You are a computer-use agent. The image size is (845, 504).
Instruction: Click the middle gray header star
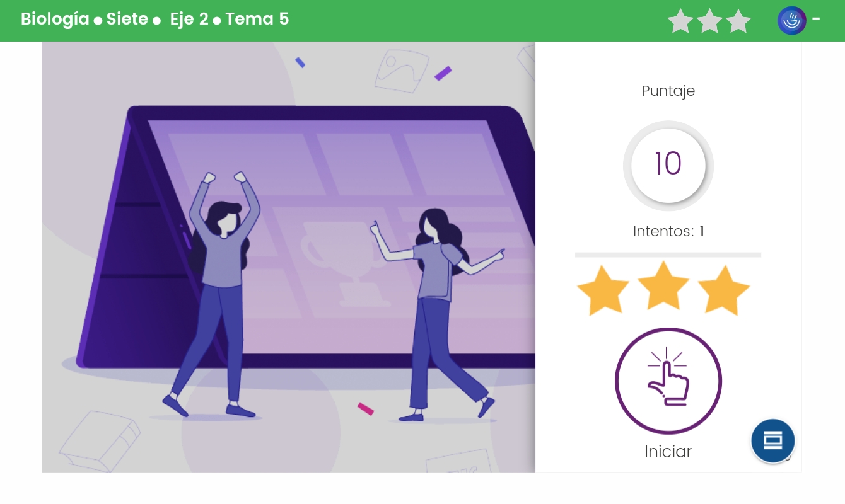coord(709,21)
